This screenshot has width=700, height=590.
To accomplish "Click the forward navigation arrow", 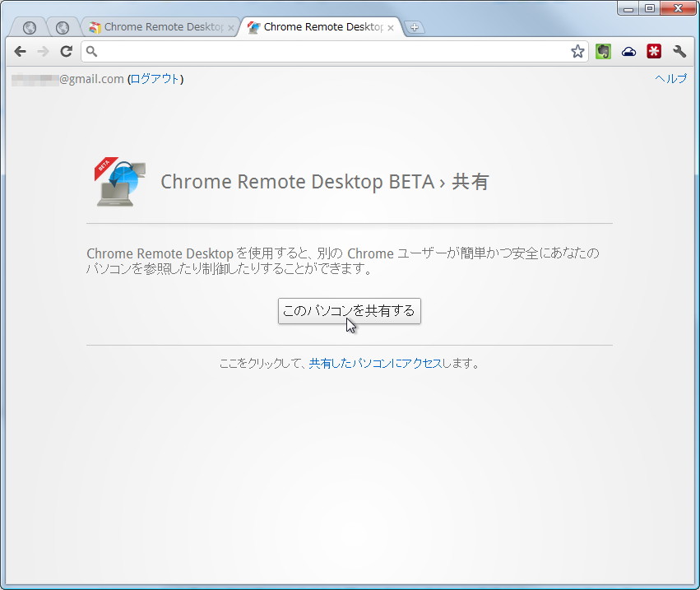I will click(x=44, y=52).
